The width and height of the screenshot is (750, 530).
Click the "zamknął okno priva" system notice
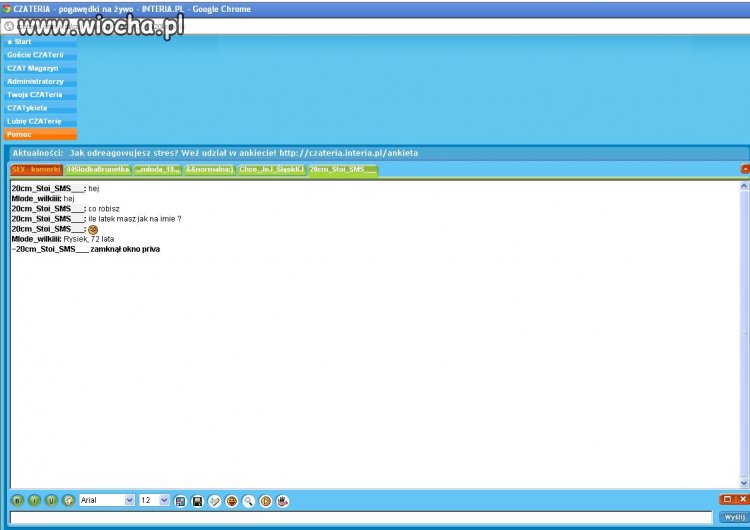point(125,249)
